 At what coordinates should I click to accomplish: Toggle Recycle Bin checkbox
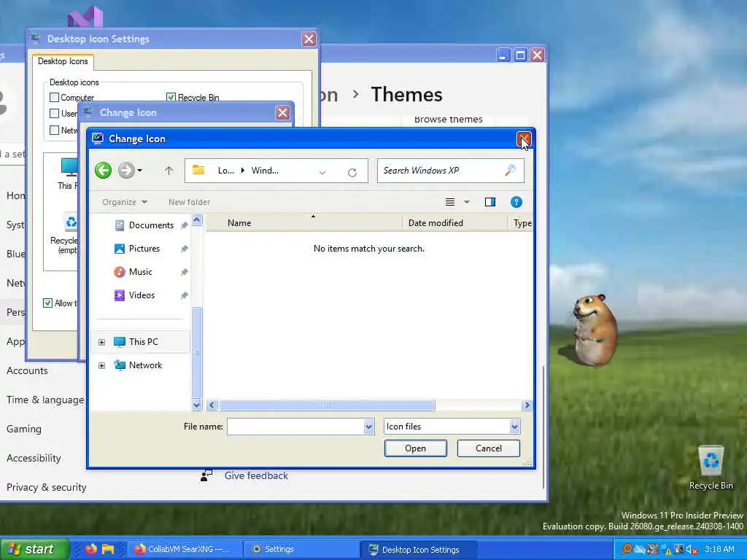pos(171,98)
